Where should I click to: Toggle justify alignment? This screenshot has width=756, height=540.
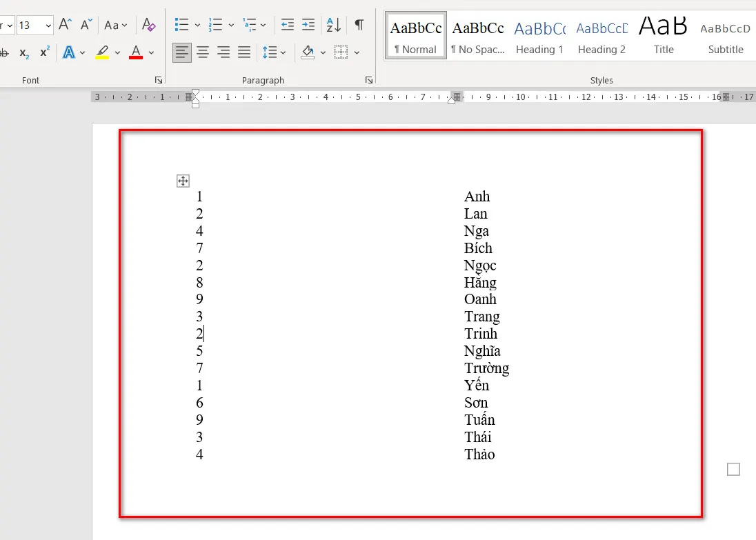[244, 52]
